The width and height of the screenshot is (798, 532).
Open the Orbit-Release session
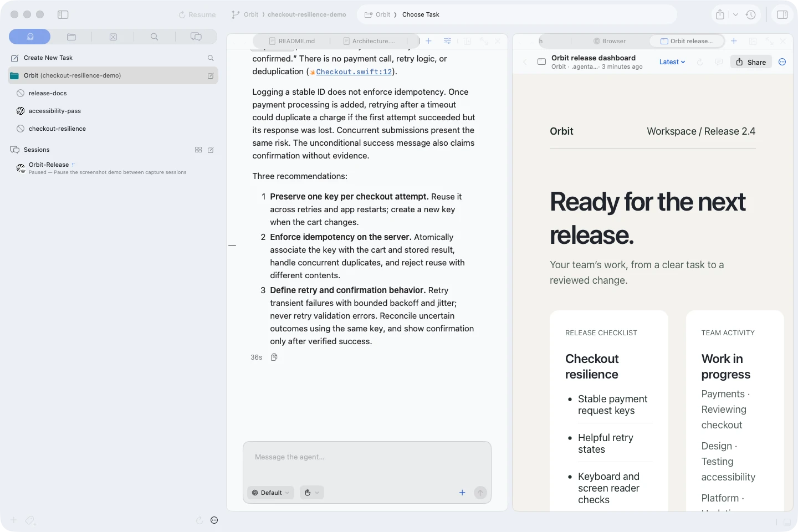click(113, 168)
